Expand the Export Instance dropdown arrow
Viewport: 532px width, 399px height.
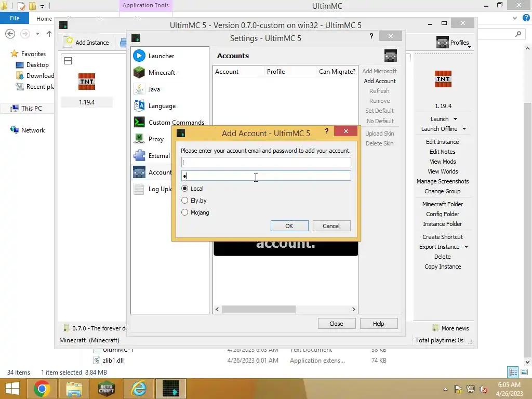pyautogui.click(x=466, y=247)
